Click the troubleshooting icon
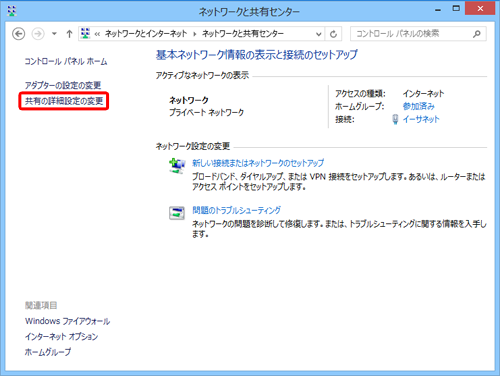 (177, 213)
